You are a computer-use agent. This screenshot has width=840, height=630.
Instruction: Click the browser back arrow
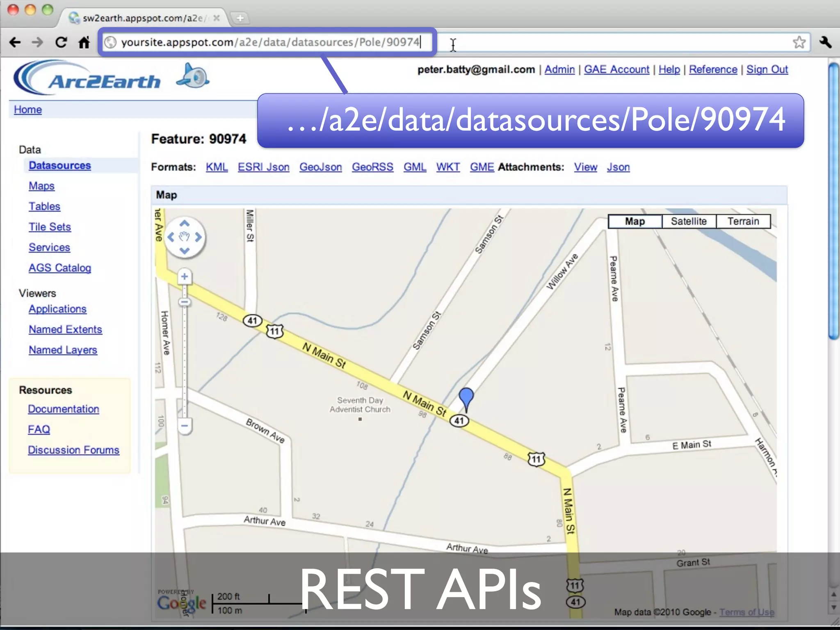click(x=15, y=42)
